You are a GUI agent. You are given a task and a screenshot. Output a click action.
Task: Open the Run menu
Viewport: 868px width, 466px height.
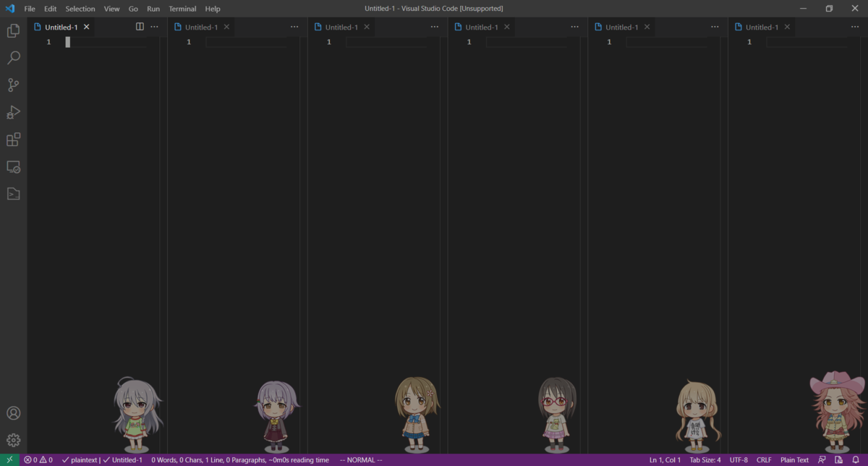point(153,9)
